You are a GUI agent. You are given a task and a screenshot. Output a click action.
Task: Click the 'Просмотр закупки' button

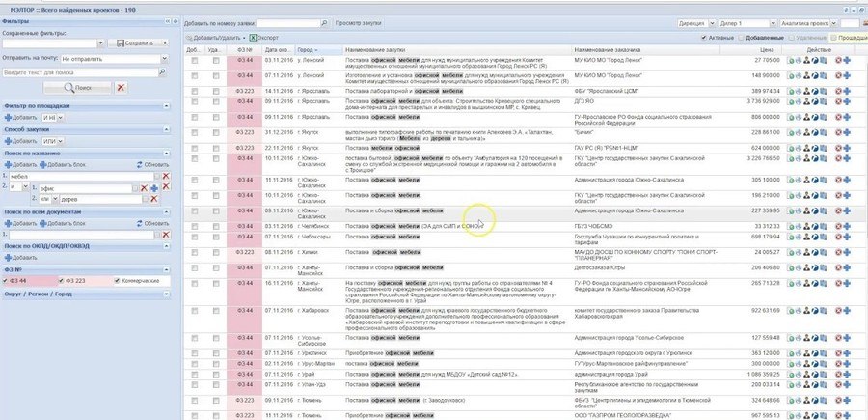359,23
